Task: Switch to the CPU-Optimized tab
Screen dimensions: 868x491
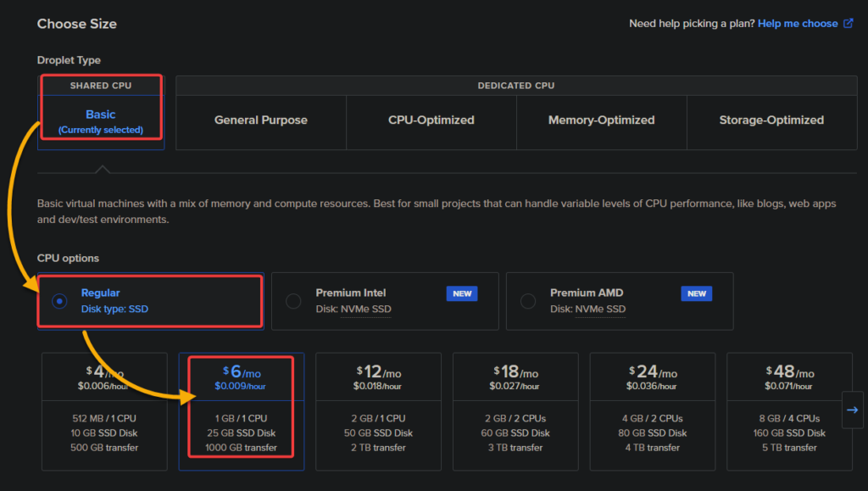Action: 431,120
